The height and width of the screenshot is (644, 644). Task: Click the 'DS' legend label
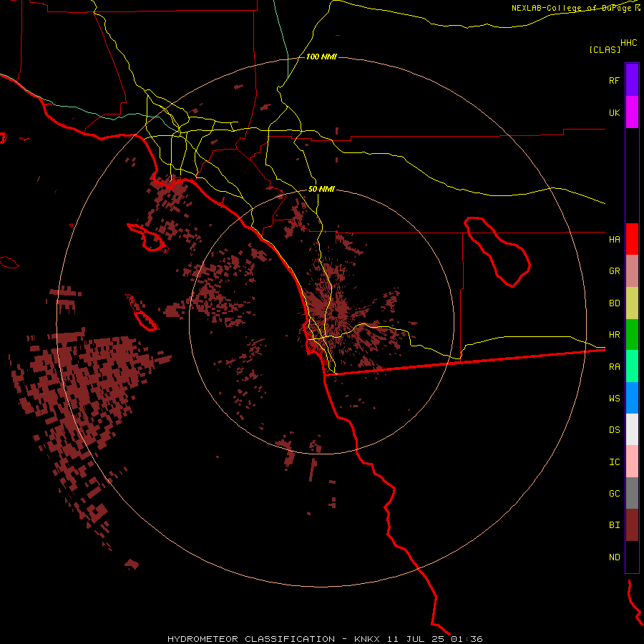614,429
